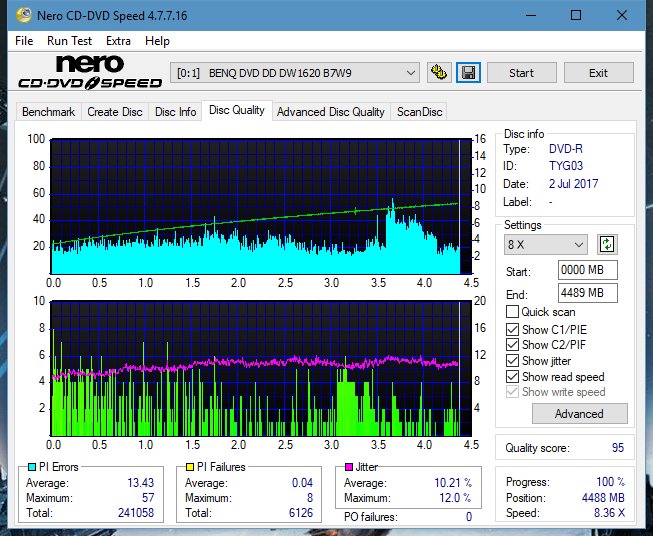Click the disc date 2 Jul 2017
The image size is (653, 536).
click(573, 184)
